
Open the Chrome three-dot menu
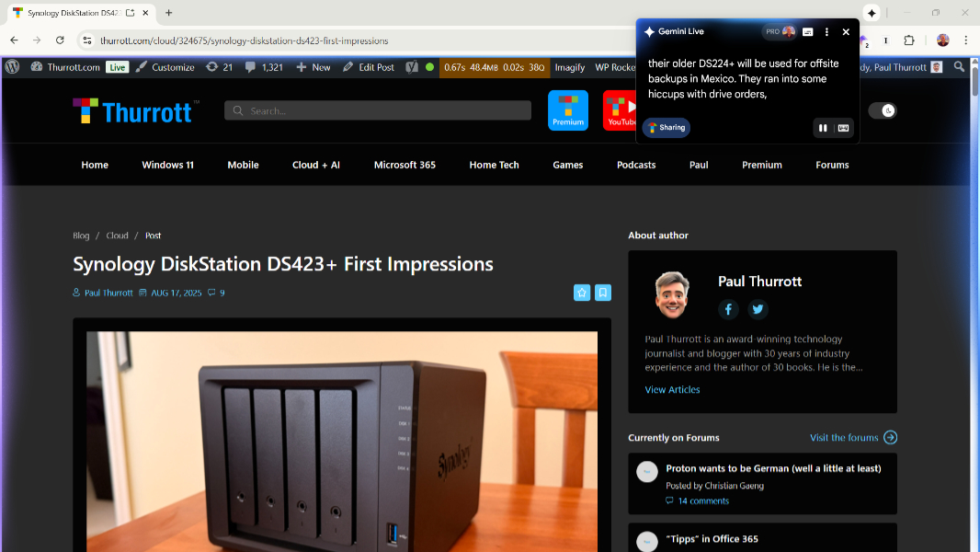966,40
